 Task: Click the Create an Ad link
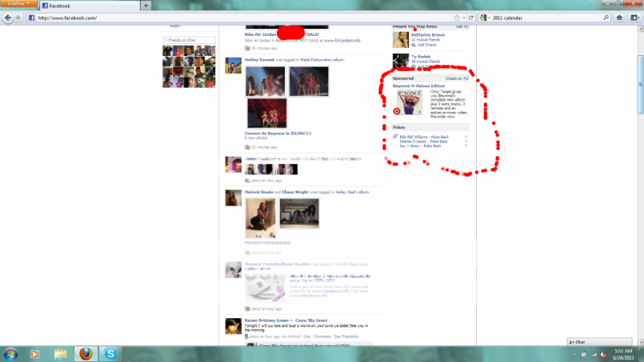tap(456, 79)
